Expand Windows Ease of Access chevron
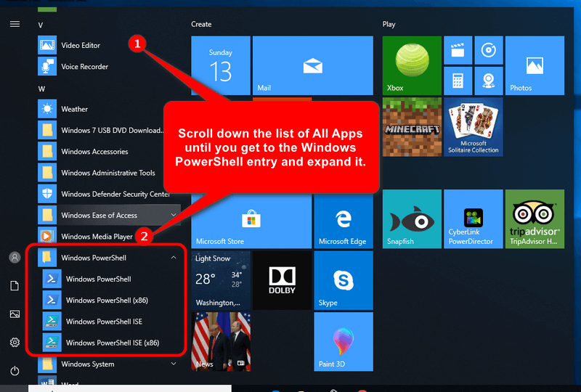This screenshot has height=392, width=581. click(174, 216)
